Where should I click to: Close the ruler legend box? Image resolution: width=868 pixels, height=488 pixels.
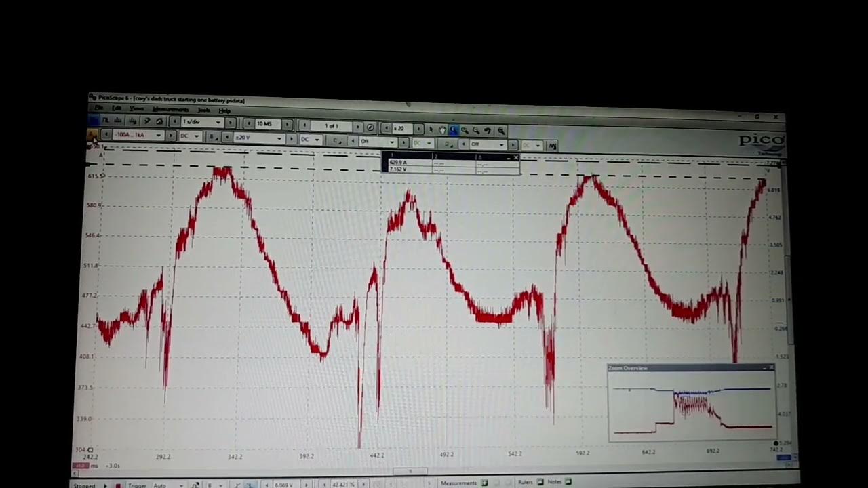pyautogui.click(x=515, y=157)
